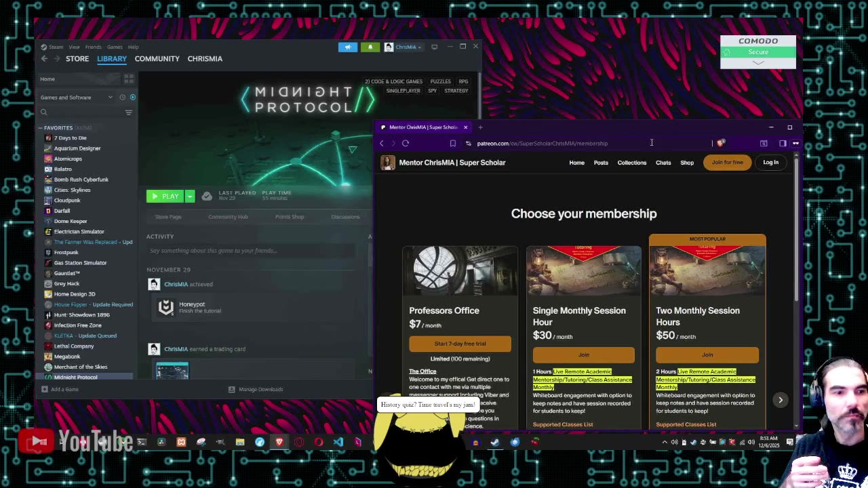This screenshot has width=868, height=488.
Task: Join the Single Monthly Session Hour tier
Action: click(584, 354)
